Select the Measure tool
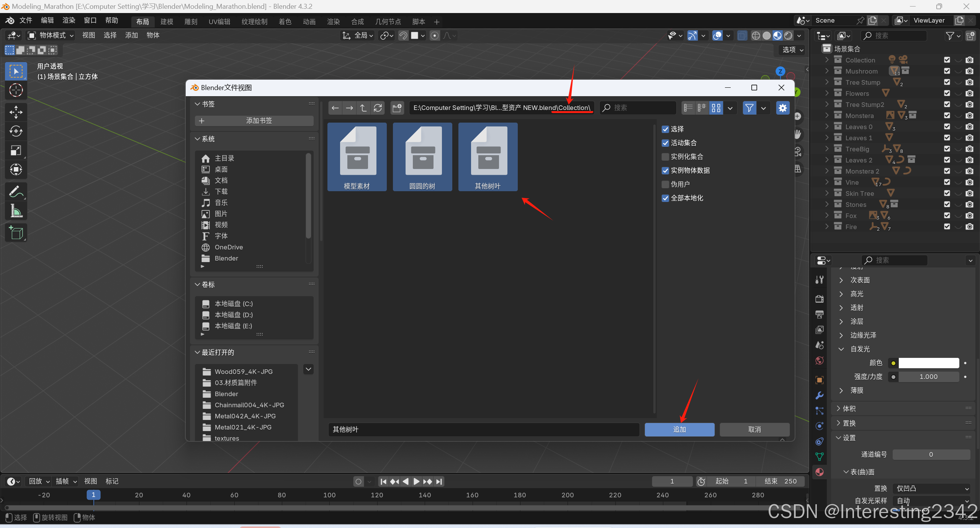Screen dimensions: 980x528 [x=16, y=211]
